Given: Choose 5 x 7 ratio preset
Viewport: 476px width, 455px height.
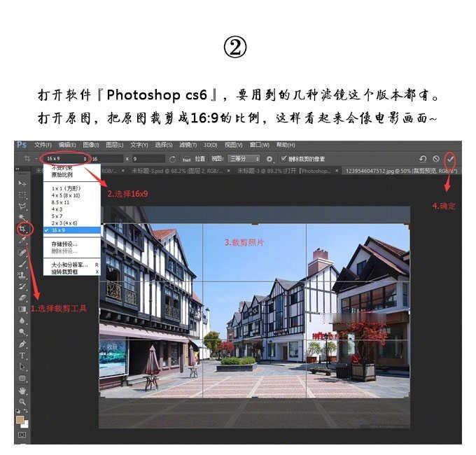Looking at the screenshot, I should point(72,216).
